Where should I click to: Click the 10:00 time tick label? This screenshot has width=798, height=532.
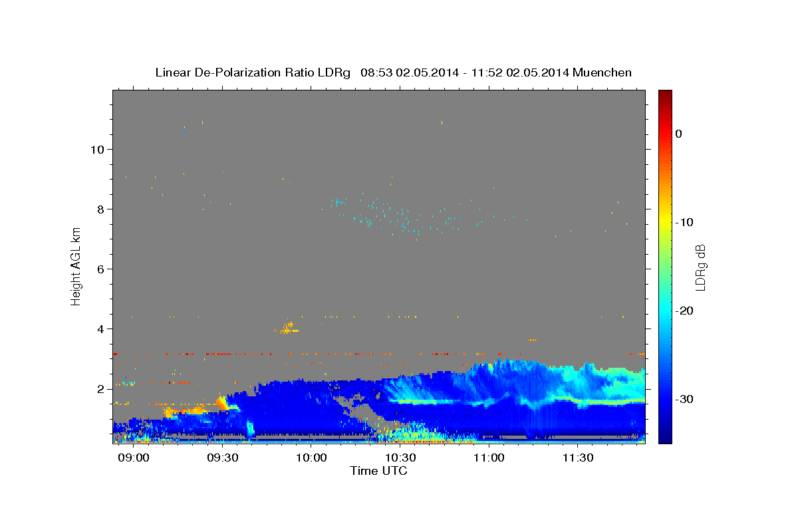311,458
